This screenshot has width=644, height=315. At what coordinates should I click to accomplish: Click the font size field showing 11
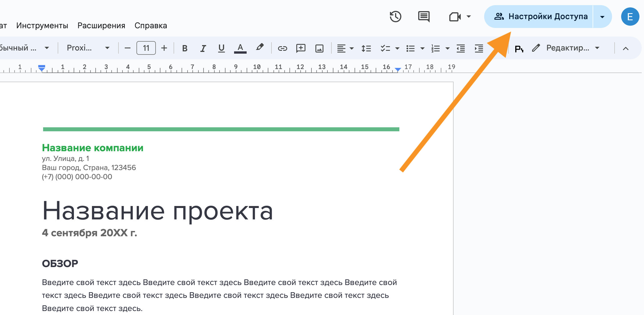146,48
